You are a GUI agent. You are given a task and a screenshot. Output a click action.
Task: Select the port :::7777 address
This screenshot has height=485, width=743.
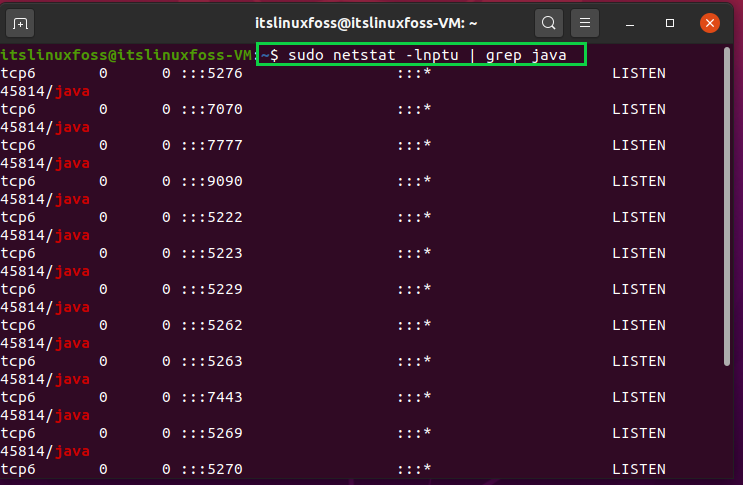pos(212,145)
